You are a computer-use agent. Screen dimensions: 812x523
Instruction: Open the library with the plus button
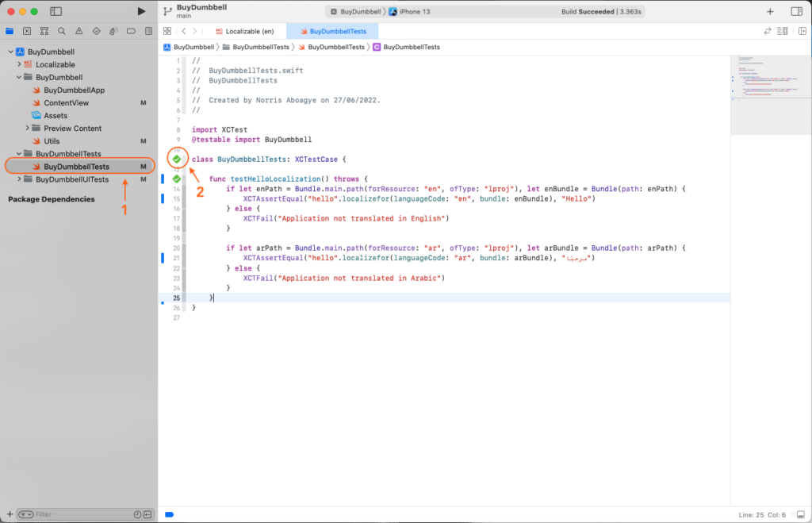coord(770,11)
